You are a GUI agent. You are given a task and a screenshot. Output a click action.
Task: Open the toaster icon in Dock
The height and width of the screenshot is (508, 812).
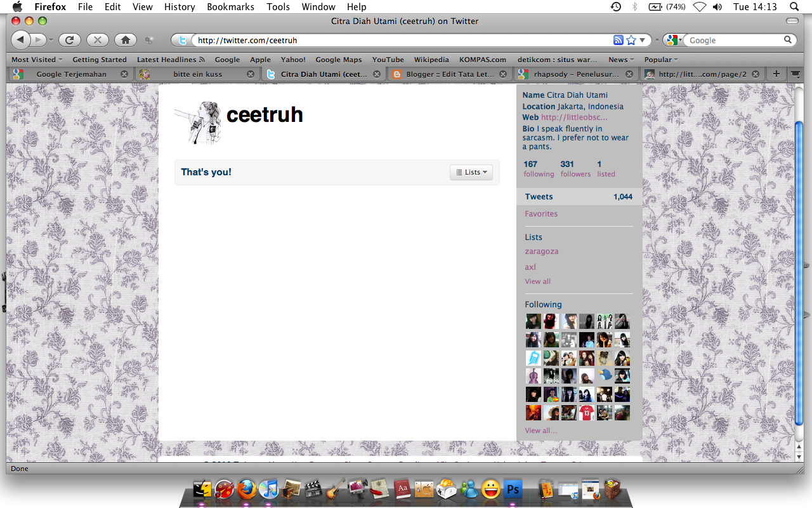[447, 490]
